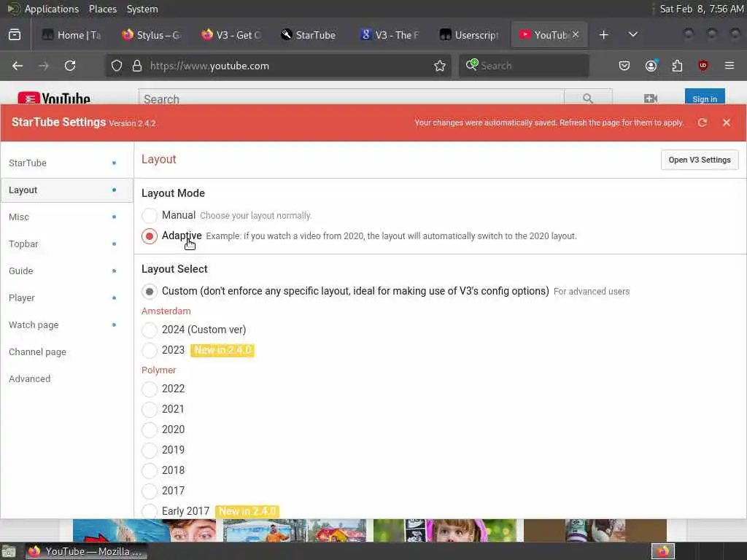Image resolution: width=747 pixels, height=560 pixels.
Task: Click the site padlock icon
Action: pyautogui.click(x=137, y=66)
